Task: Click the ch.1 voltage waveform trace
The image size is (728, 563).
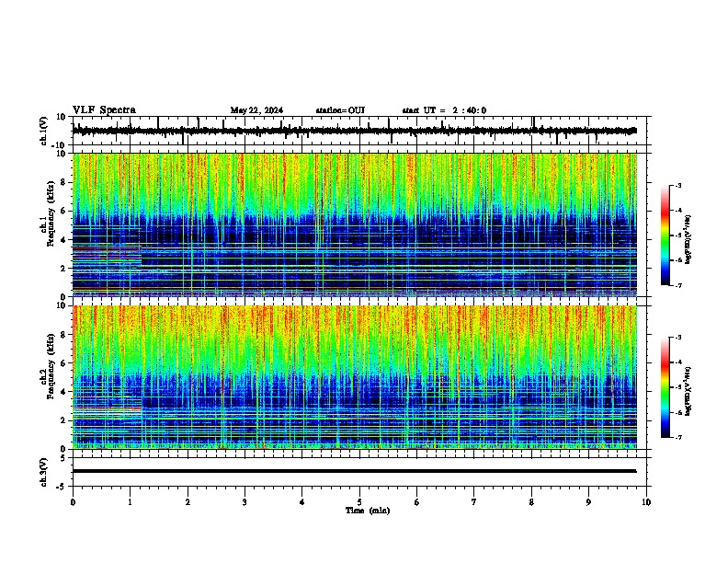Action: point(355,131)
